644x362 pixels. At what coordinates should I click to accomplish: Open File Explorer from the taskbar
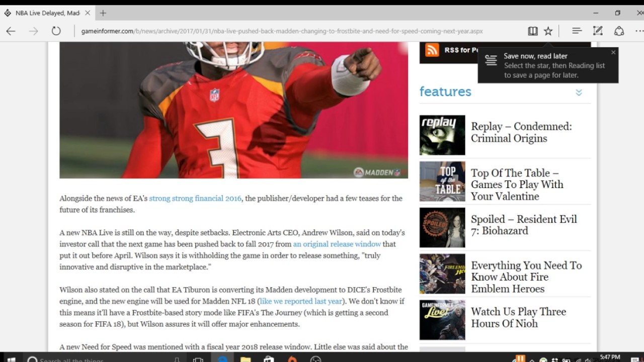coord(246,358)
